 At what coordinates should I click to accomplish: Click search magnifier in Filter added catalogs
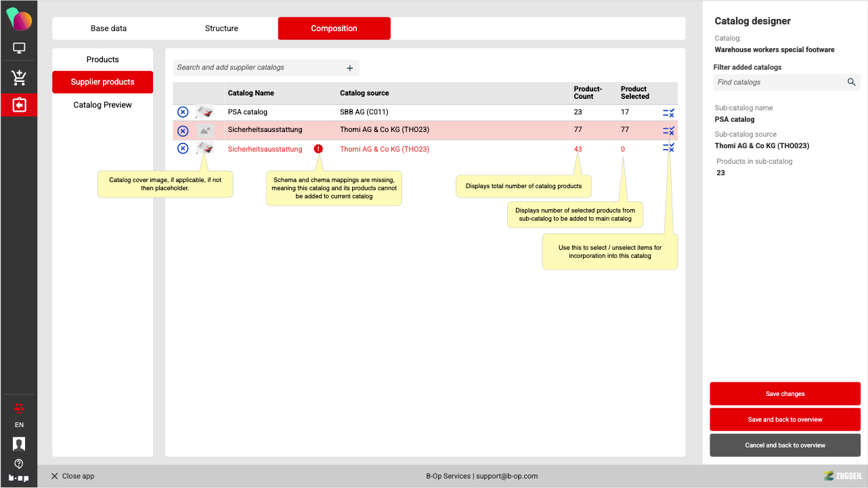(851, 83)
